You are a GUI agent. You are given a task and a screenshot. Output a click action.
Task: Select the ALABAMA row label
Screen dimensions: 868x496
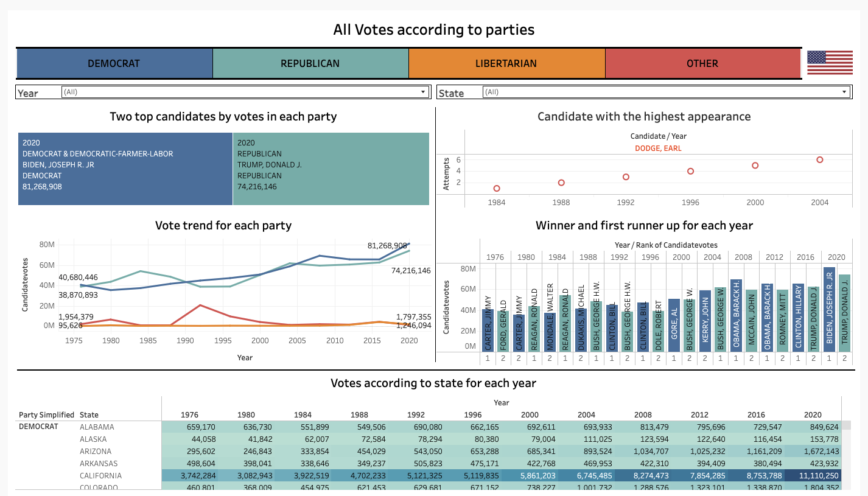(x=97, y=427)
